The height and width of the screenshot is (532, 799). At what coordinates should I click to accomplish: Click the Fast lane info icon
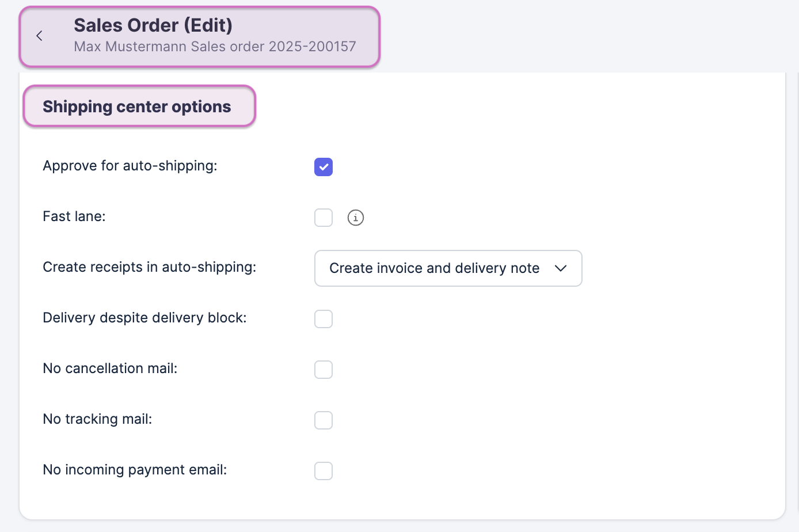[x=356, y=218]
